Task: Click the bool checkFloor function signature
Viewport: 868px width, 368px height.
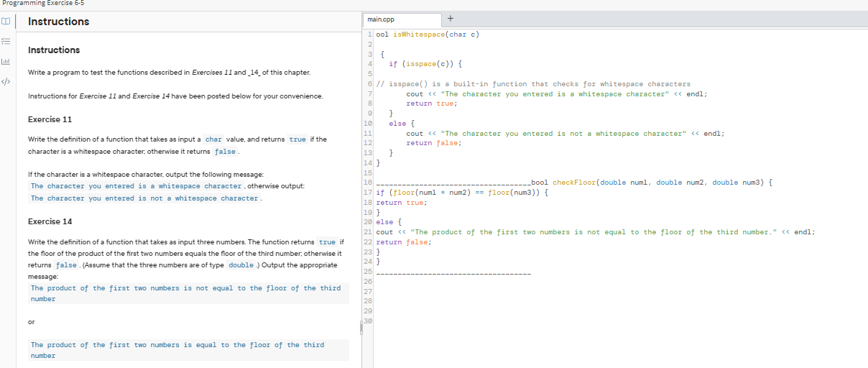Action: pyautogui.click(x=652, y=183)
